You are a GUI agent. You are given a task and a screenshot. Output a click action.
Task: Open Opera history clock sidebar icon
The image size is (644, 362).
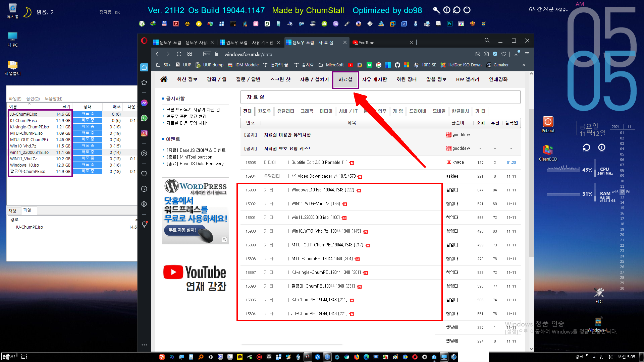[144, 189]
